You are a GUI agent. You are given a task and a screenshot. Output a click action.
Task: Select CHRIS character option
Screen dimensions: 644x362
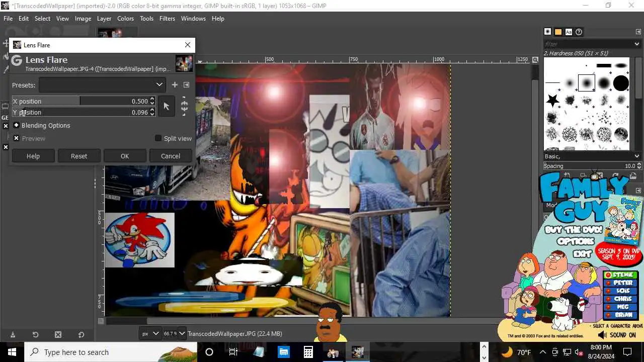coord(621,299)
